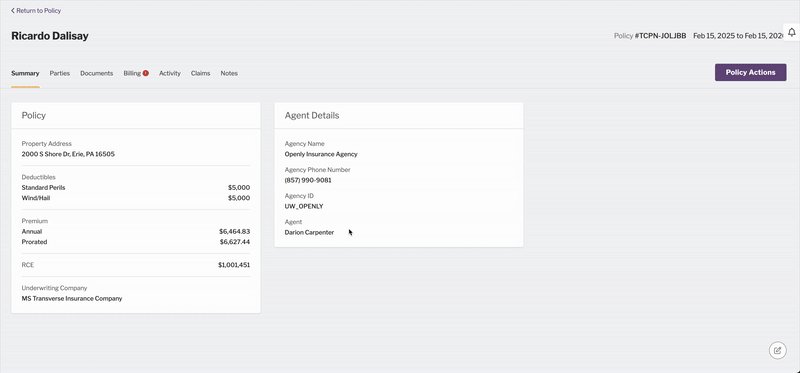800x373 pixels.
Task: Click the agency phone number (857) 990-9081
Action: pyautogui.click(x=308, y=180)
